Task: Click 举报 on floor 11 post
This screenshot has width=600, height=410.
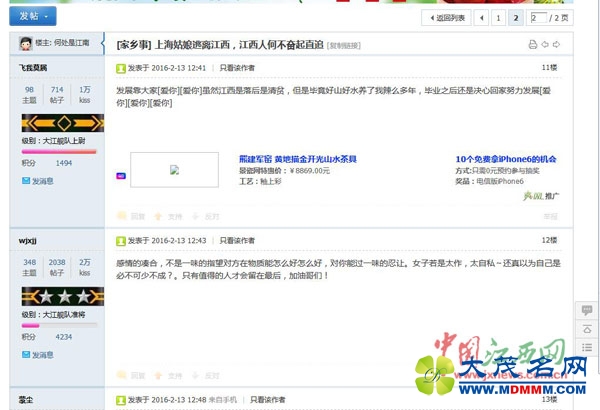Action: [x=550, y=216]
